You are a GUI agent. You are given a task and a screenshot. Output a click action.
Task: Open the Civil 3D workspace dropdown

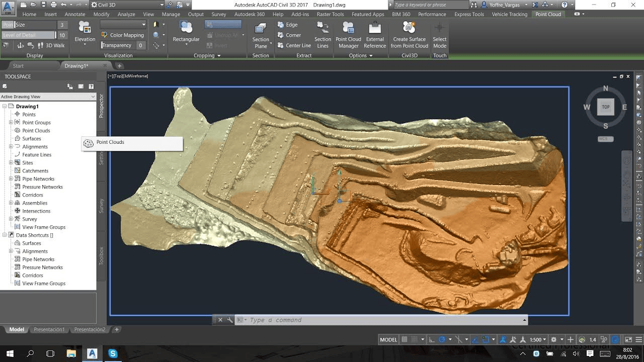click(127, 5)
